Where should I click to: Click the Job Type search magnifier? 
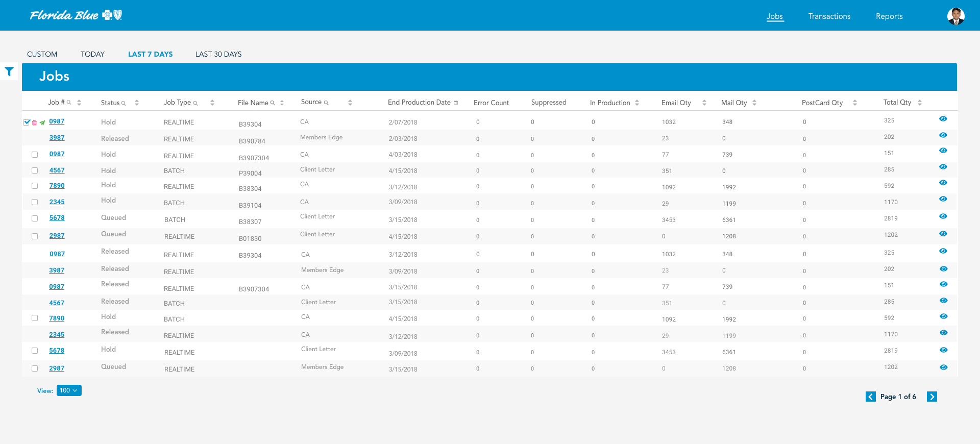[195, 103]
